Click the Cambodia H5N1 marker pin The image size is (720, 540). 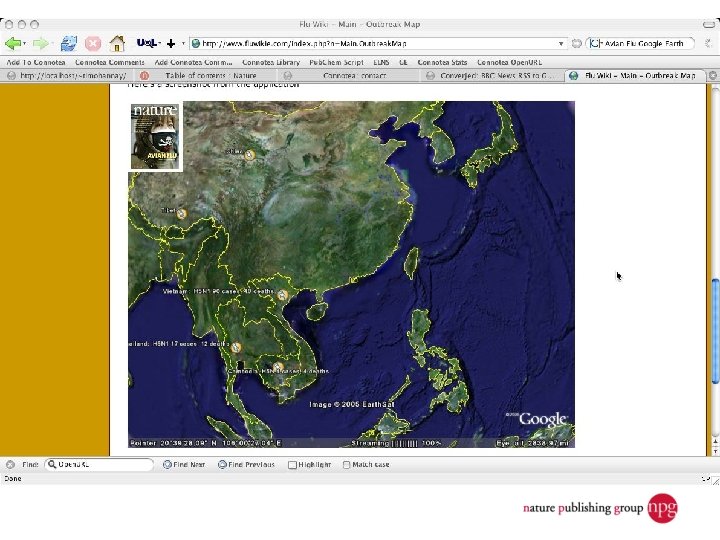(x=278, y=367)
